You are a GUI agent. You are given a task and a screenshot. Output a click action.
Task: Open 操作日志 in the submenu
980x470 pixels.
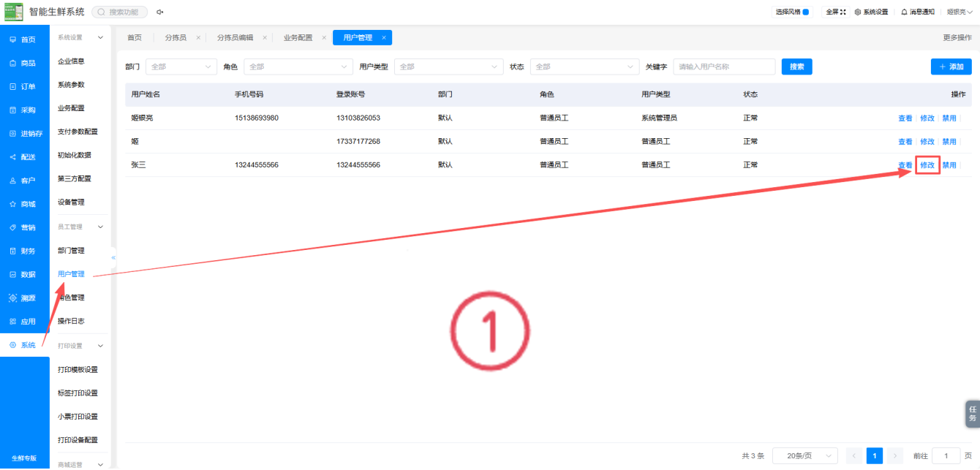72,321
